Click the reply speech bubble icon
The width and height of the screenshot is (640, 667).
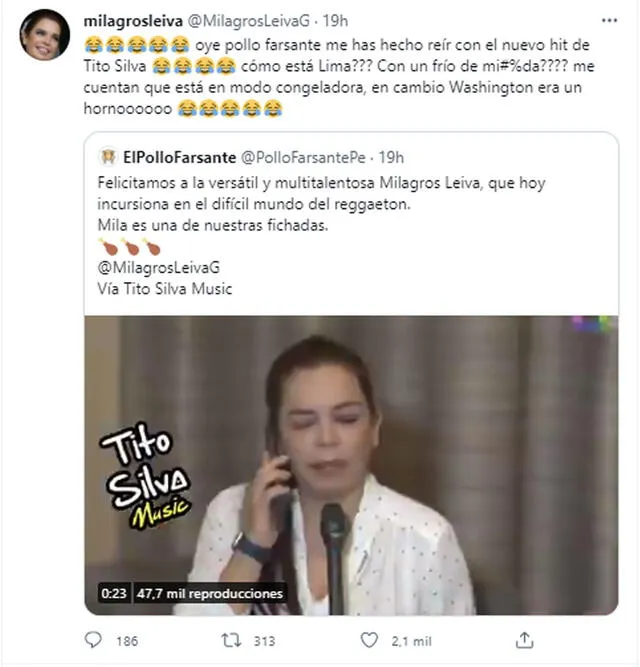coord(93,640)
